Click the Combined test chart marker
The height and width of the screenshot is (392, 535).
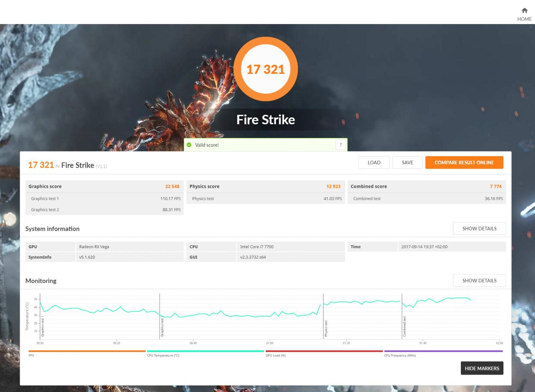(404, 326)
